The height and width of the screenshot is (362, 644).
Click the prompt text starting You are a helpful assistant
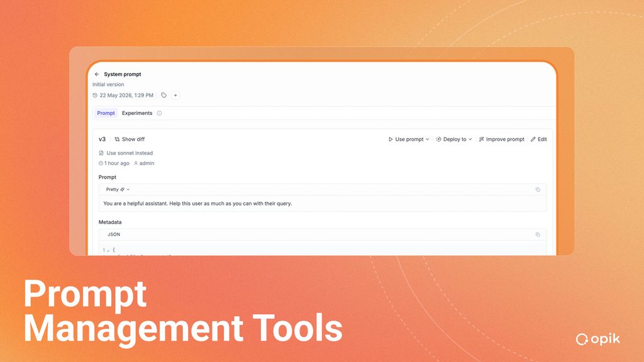tap(197, 204)
